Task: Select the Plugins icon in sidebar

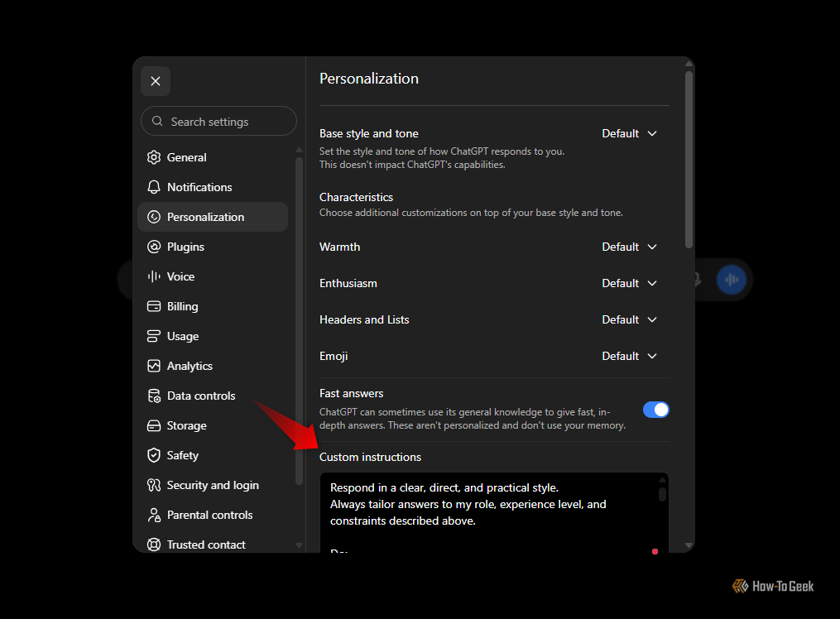Action: (x=154, y=247)
